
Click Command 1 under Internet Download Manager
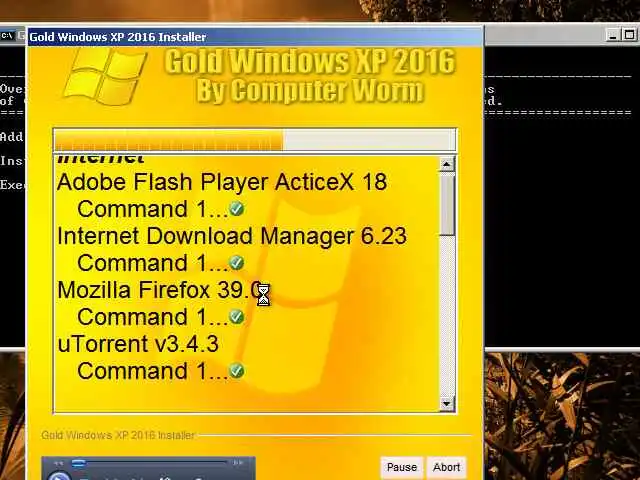point(152,263)
